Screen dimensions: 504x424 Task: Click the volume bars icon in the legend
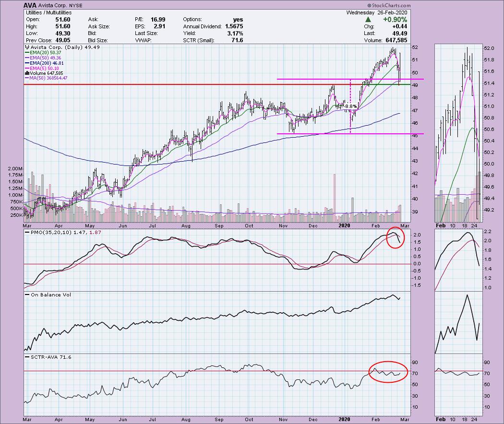27,73
